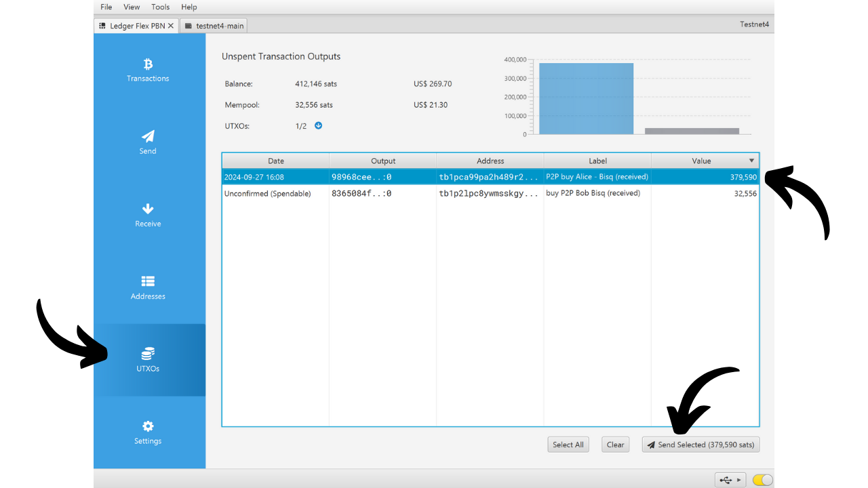Screen dimensions: 868x488
Task: Open the Addresses list icon
Action: 148,281
